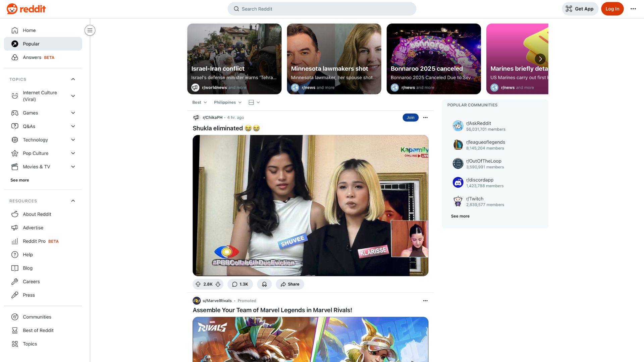Open the top-right overflow menu
Image resolution: width=644 pixels, height=362 pixels.
click(x=633, y=9)
